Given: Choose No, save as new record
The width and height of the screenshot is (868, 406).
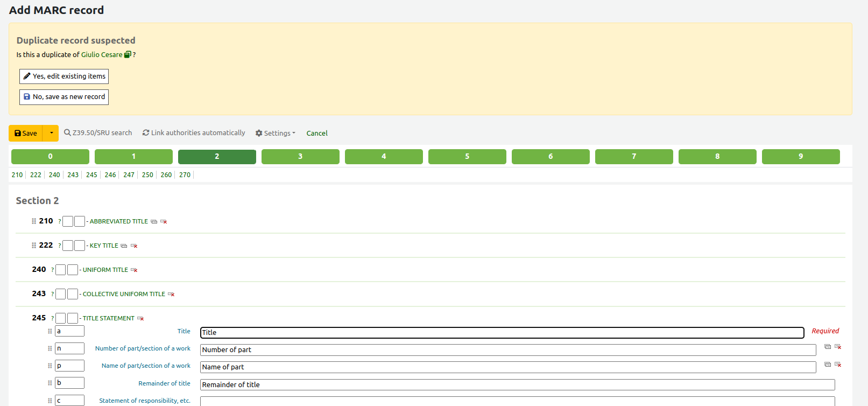Looking at the screenshot, I should tap(64, 97).
